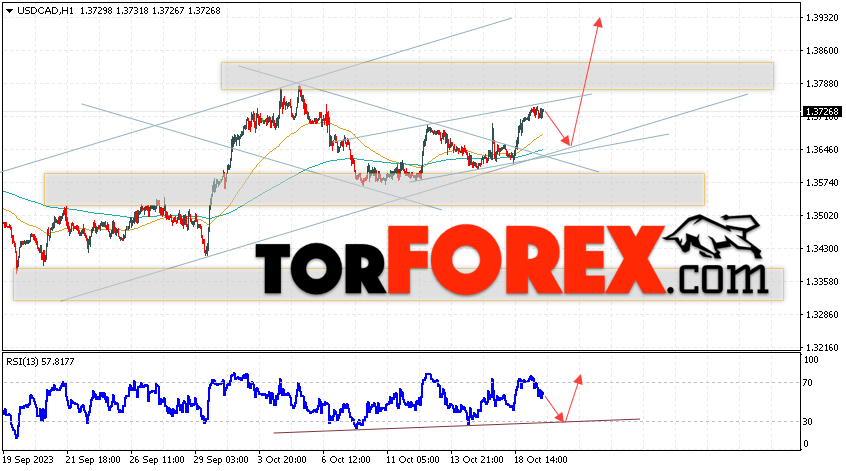Click price axis label 1.38600
The height and width of the screenshot is (471, 846).
(822, 51)
